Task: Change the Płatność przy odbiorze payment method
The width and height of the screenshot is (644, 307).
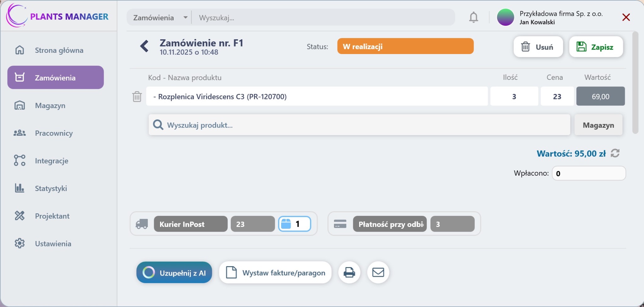Action: click(390, 224)
